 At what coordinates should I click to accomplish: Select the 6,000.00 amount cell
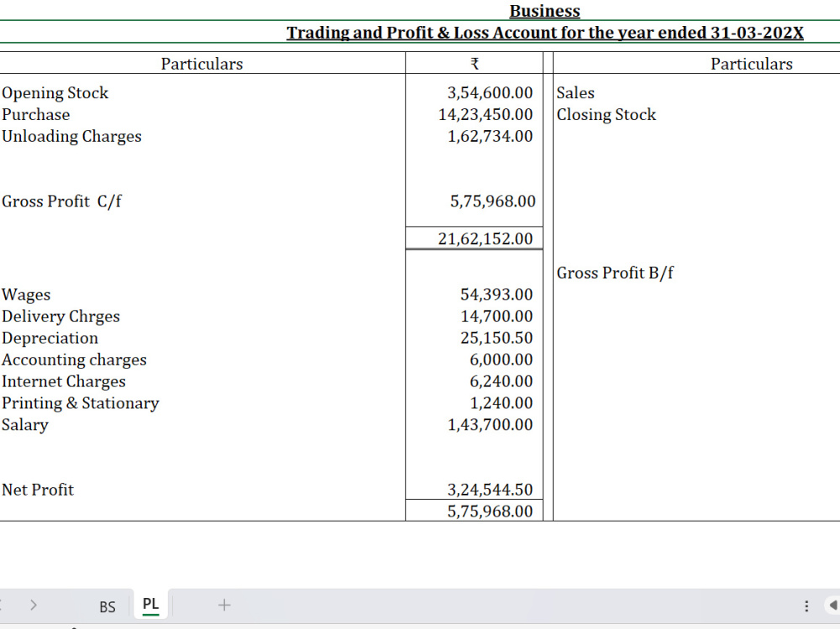[x=501, y=360]
